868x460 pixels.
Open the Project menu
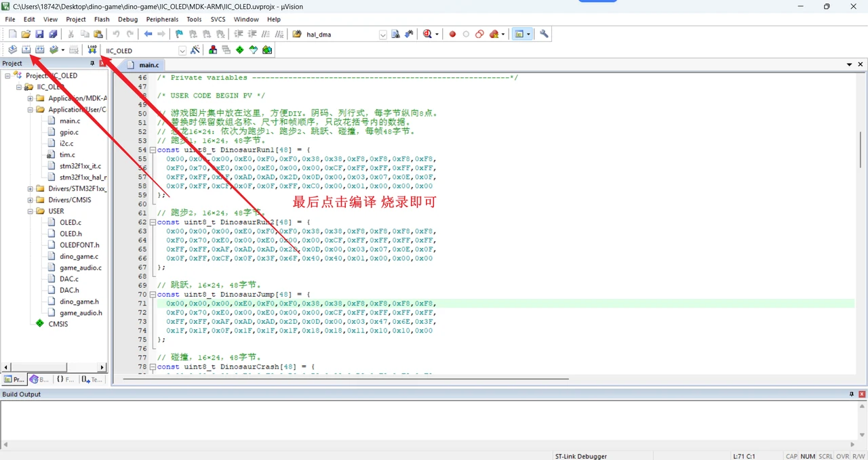coord(76,20)
